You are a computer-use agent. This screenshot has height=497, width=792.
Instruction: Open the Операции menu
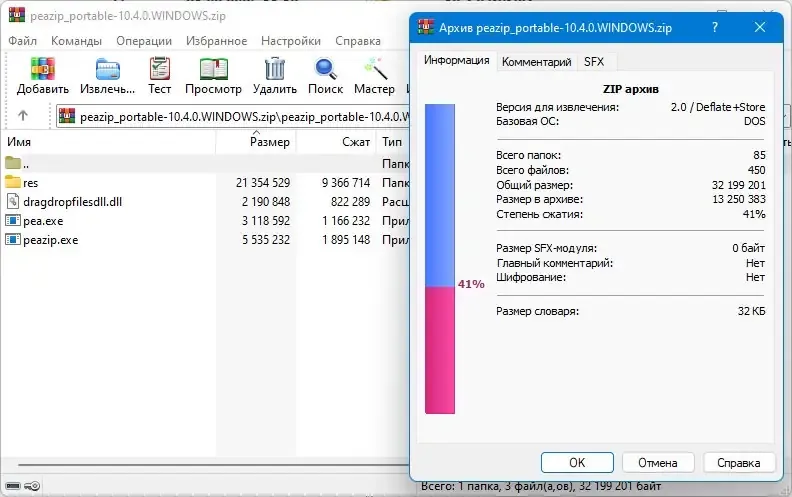[144, 41]
